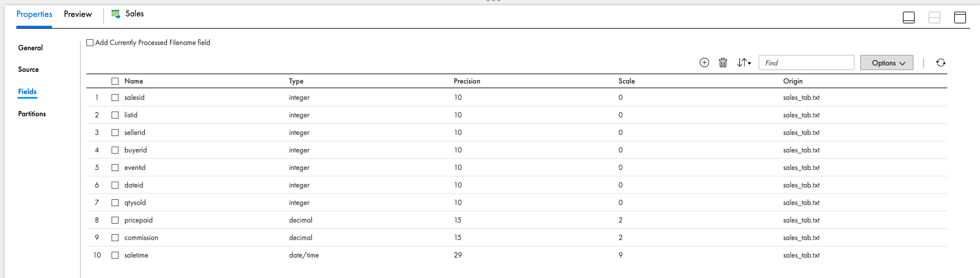980x278 pixels.
Task: Go to the General section
Action: tap(30, 48)
